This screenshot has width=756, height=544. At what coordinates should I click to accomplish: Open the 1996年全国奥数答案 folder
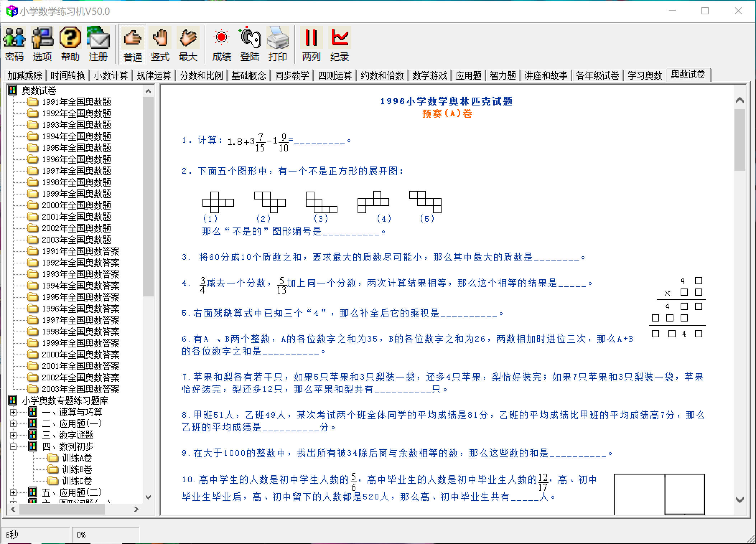(74, 308)
